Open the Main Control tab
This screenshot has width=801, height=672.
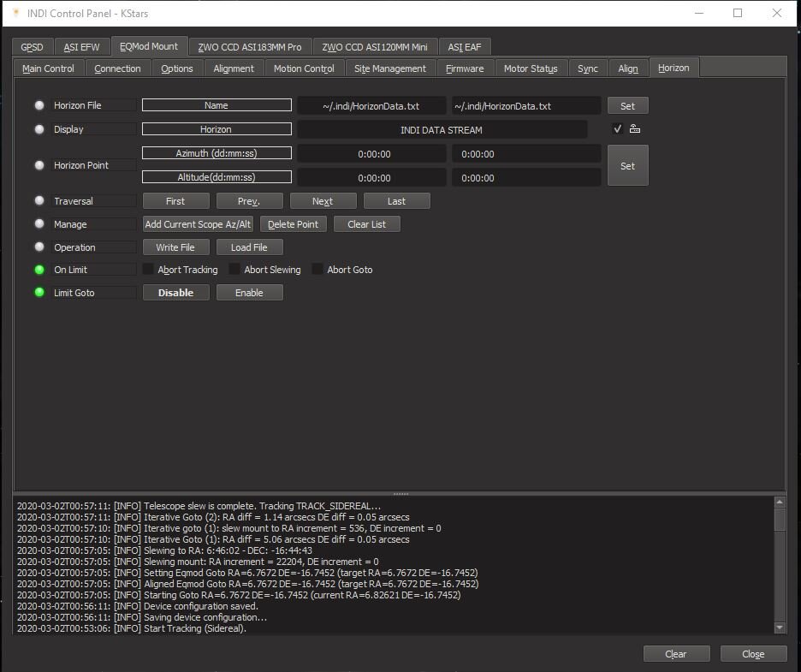click(49, 68)
